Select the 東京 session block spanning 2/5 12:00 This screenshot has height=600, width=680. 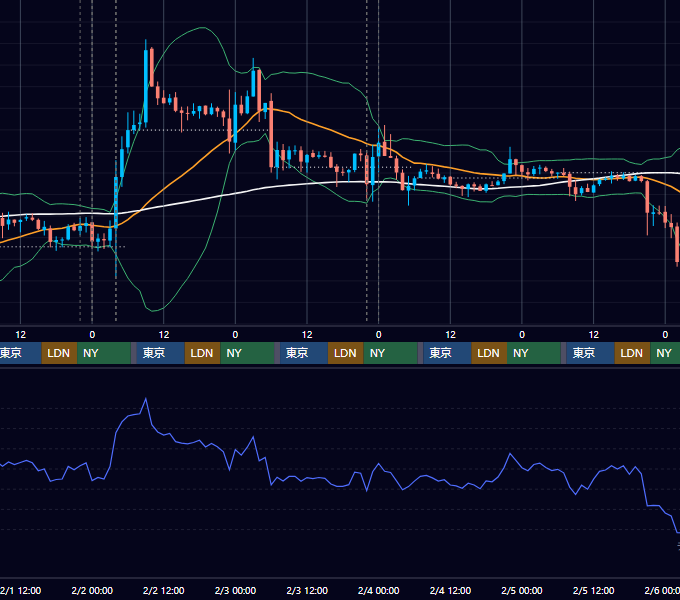[590, 353]
